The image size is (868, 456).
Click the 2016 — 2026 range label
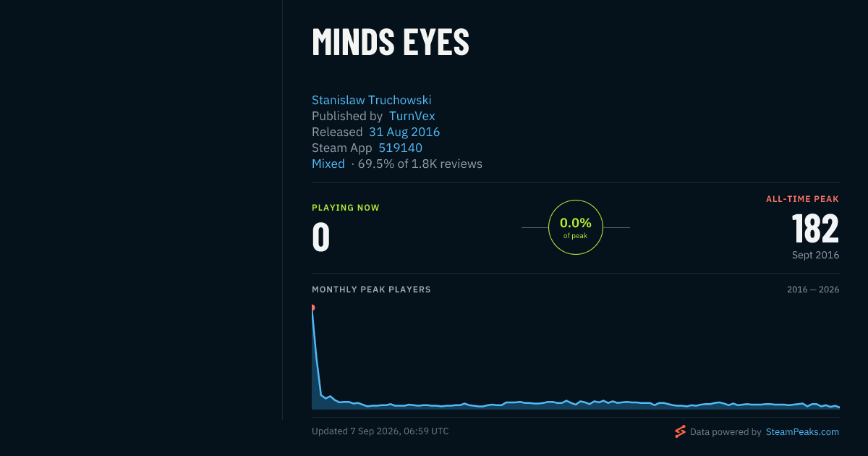click(x=813, y=290)
